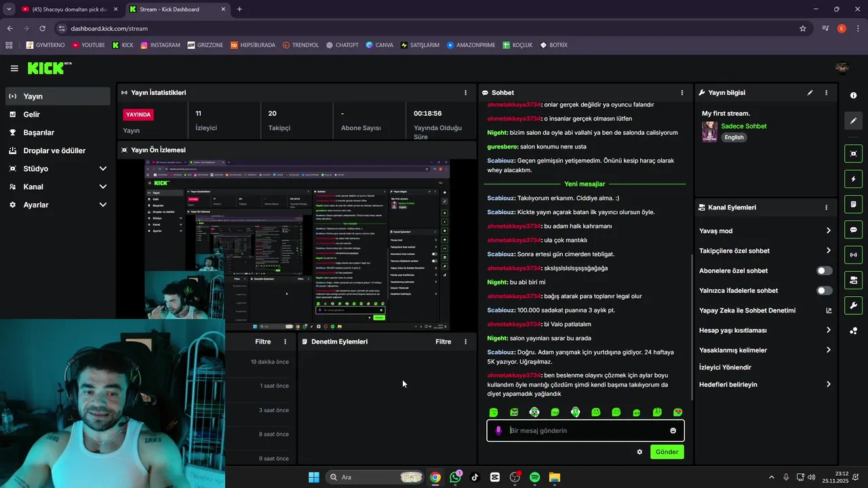The width and height of the screenshot is (868, 488).
Task: Open Yasaklanmış kelimeler options arrow
Action: (829, 350)
